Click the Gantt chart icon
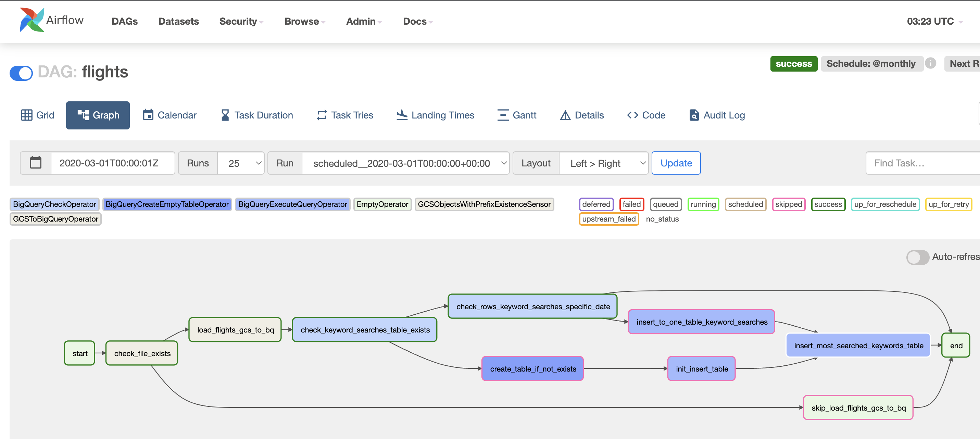 coord(503,115)
